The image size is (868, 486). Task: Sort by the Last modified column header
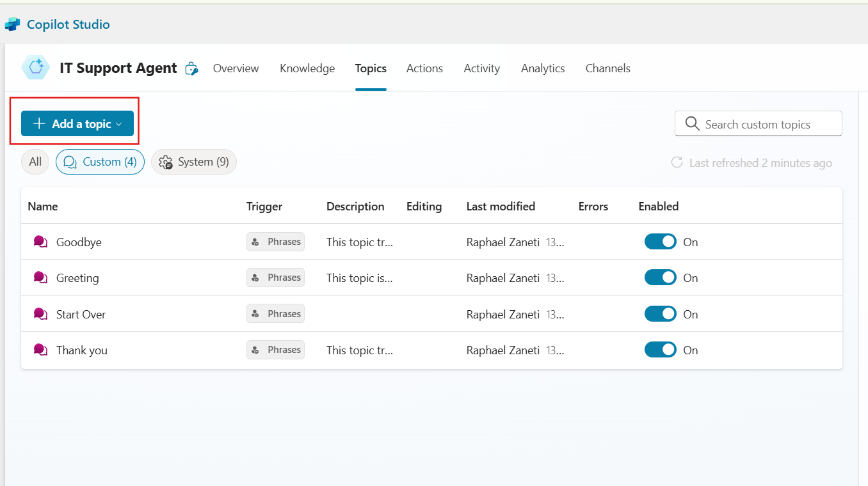[x=501, y=206]
